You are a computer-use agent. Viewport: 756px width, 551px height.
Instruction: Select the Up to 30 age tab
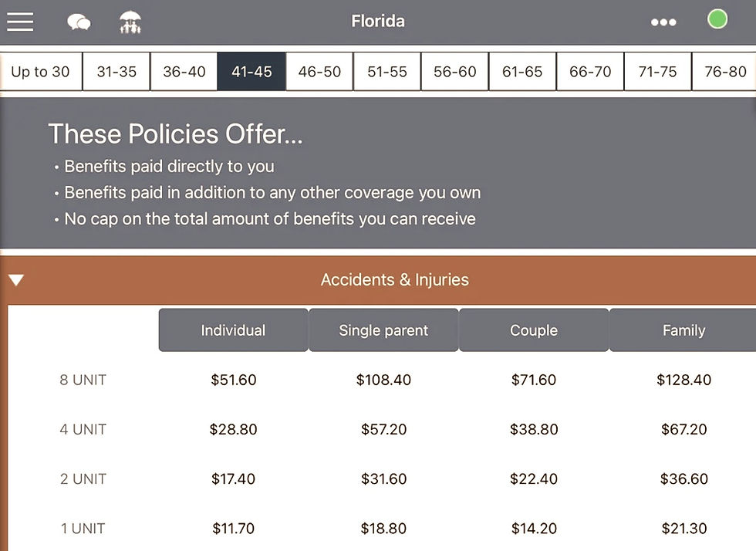40,72
